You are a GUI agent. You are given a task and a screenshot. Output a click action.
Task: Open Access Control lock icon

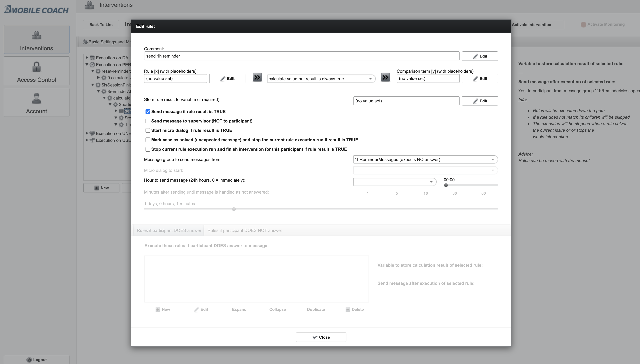(37, 67)
